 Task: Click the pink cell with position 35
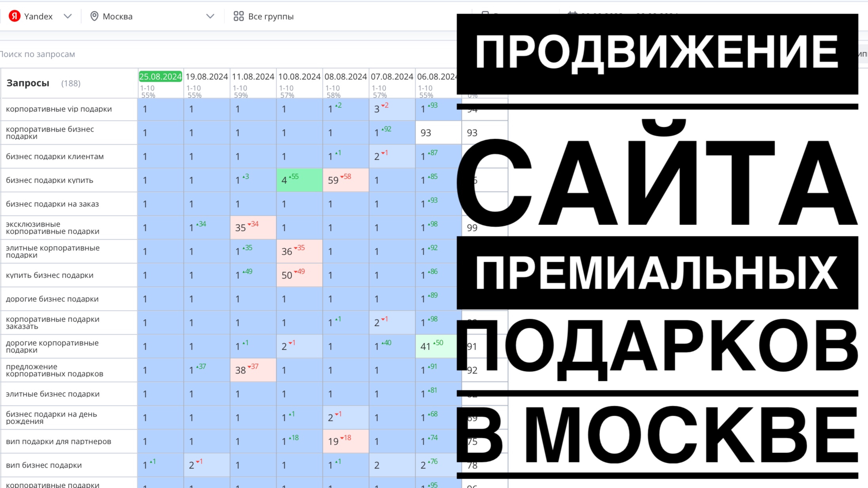point(253,228)
